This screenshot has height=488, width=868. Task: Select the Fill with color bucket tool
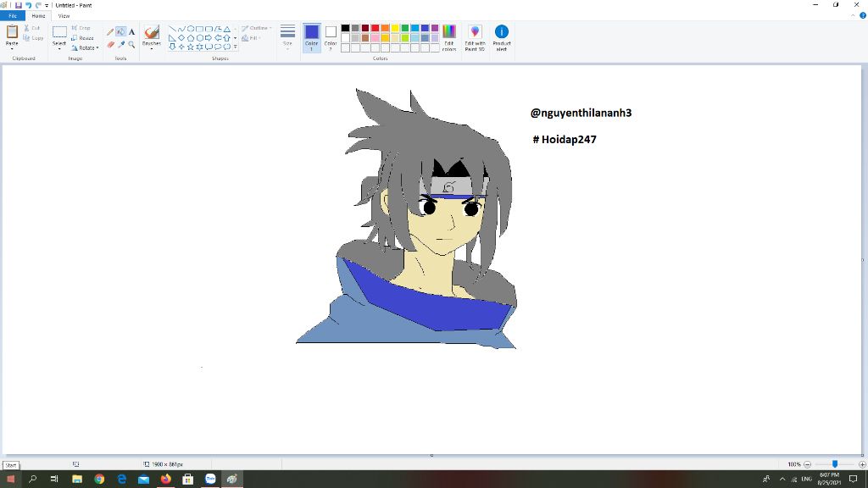(120, 32)
